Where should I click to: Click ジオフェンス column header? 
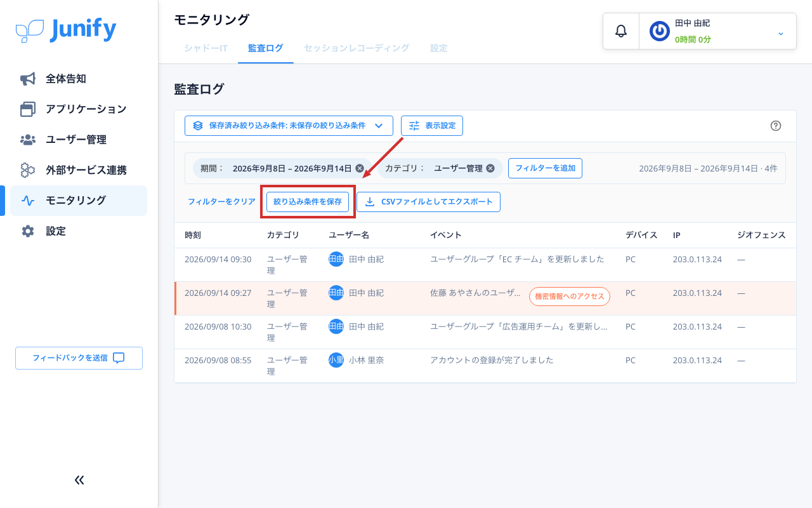761,235
